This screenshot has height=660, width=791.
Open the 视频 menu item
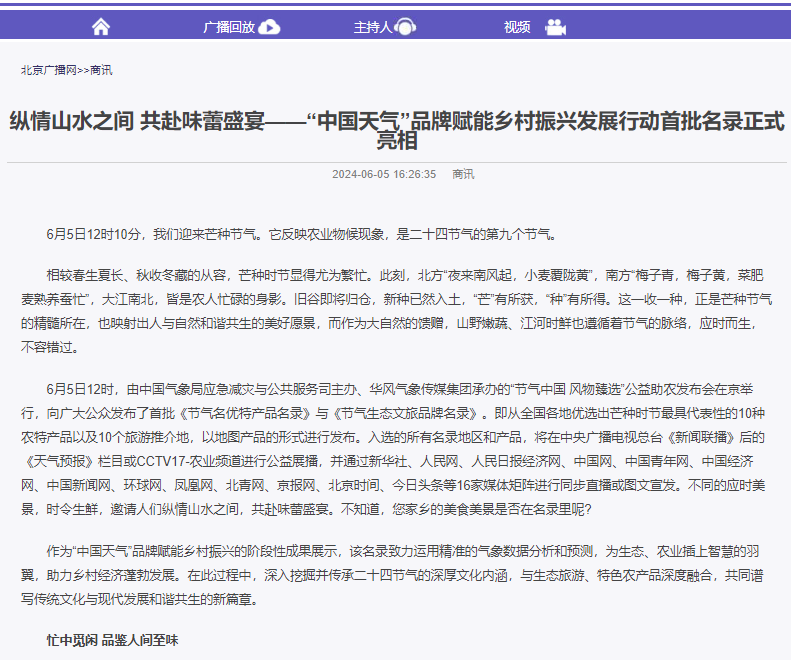click(x=517, y=27)
